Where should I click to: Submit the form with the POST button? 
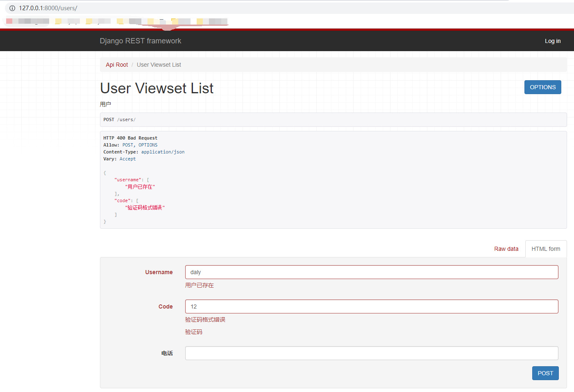(545, 373)
